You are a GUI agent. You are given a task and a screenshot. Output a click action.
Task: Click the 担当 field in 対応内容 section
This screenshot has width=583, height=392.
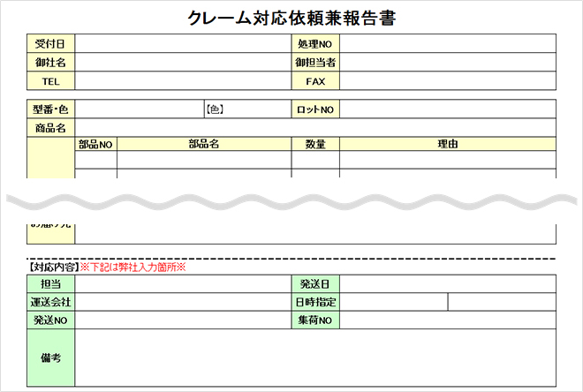click(x=183, y=283)
